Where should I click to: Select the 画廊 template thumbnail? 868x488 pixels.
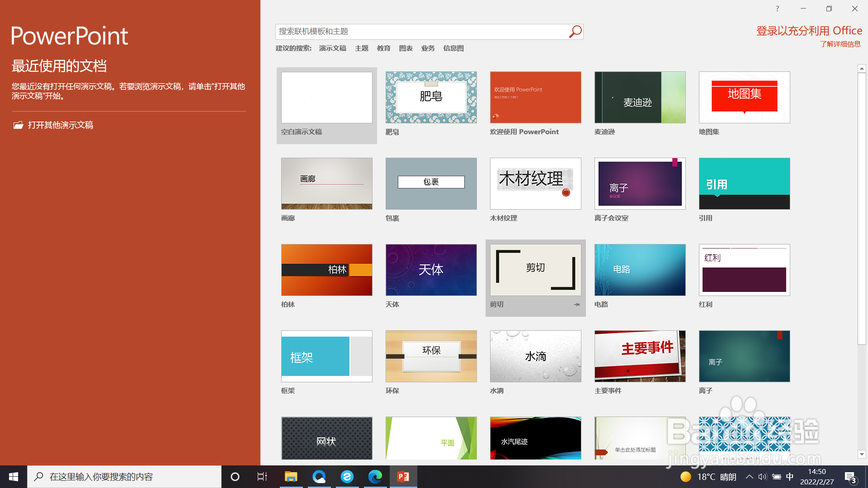click(327, 184)
